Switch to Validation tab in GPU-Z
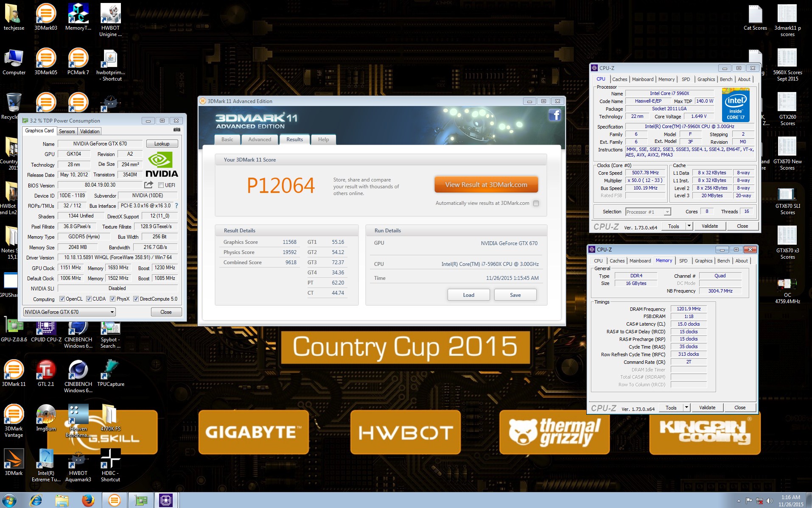Image resolution: width=812 pixels, height=508 pixels. pyautogui.click(x=90, y=131)
